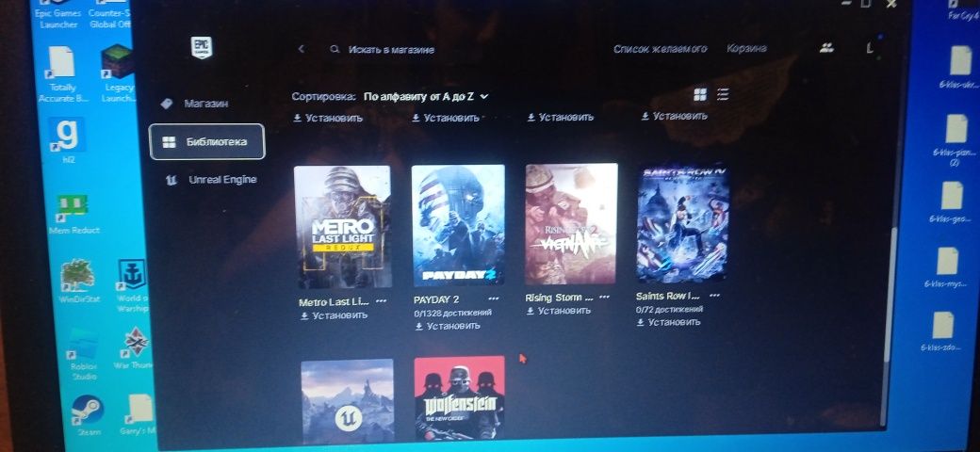Viewport: 980px width, 452px height.
Task: Open Far Cry 4 desktop icon
Action: click(962, 10)
